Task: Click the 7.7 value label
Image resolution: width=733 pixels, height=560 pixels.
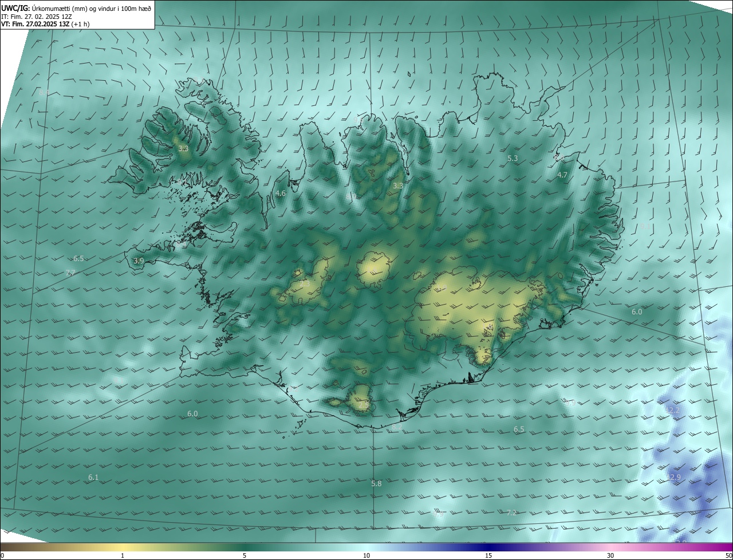Action: (70, 273)
